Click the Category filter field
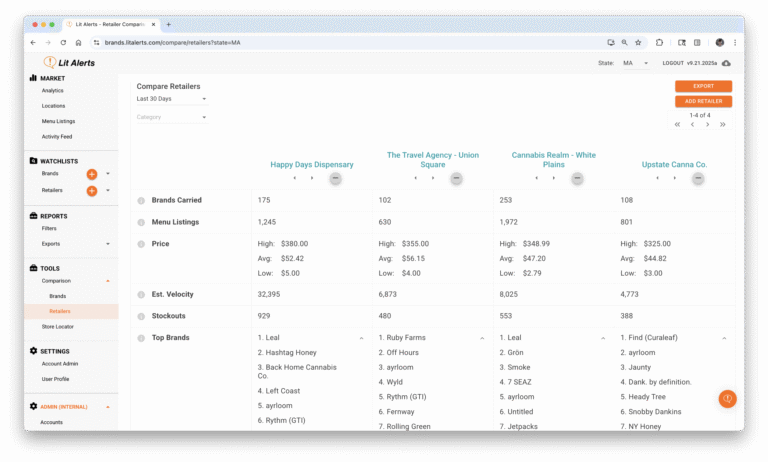The height and width of the screenshot is (462, 768). 171,117
